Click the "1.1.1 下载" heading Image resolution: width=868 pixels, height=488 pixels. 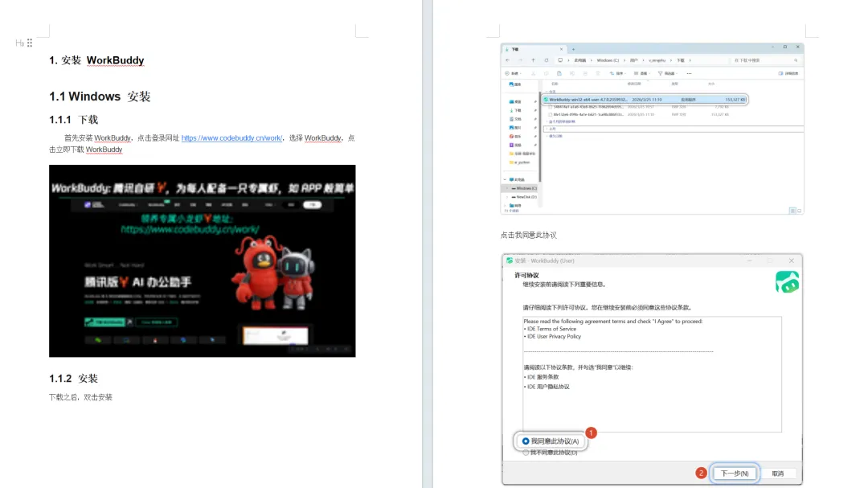click(74, 120)
